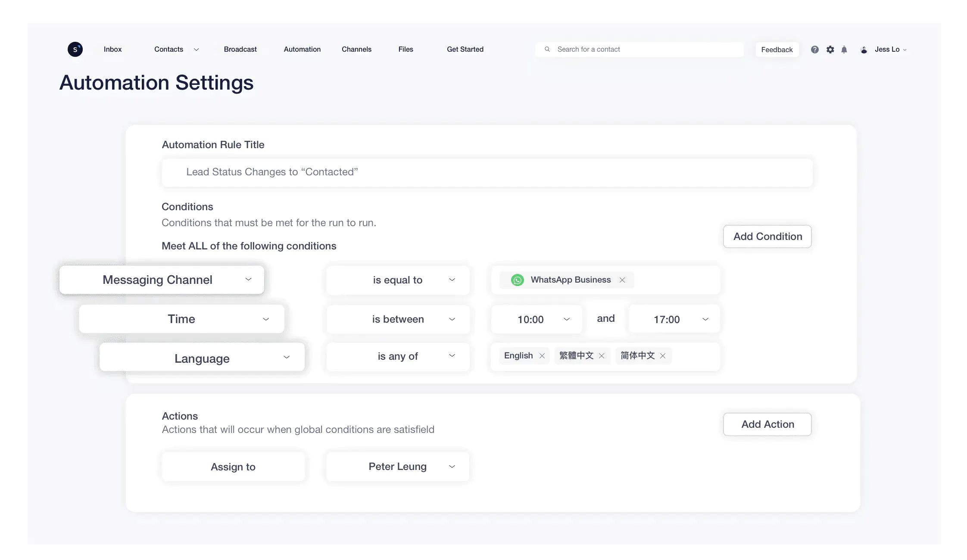
Task: Click the user profile icon for Jess Lo
Action: click(x=864, y=50)
